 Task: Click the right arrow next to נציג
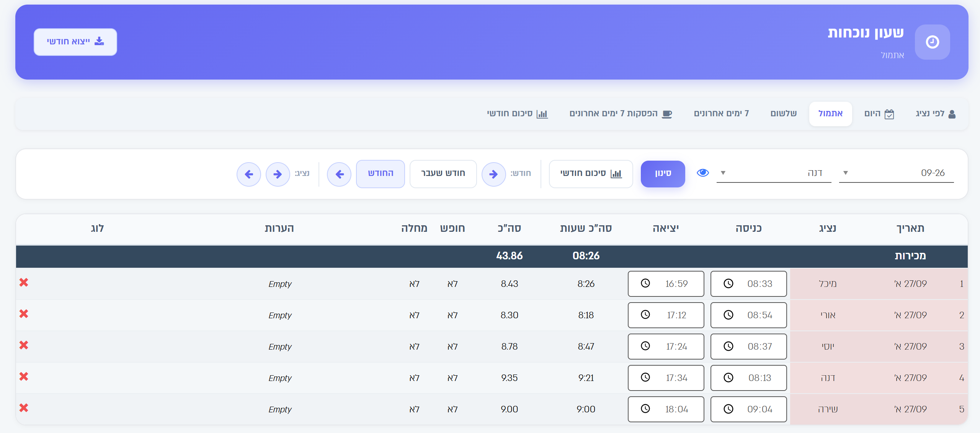tap(278, 174)
